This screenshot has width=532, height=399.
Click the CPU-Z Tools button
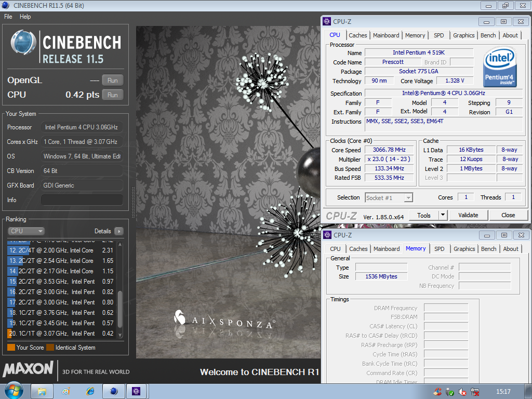pos(424,215)
